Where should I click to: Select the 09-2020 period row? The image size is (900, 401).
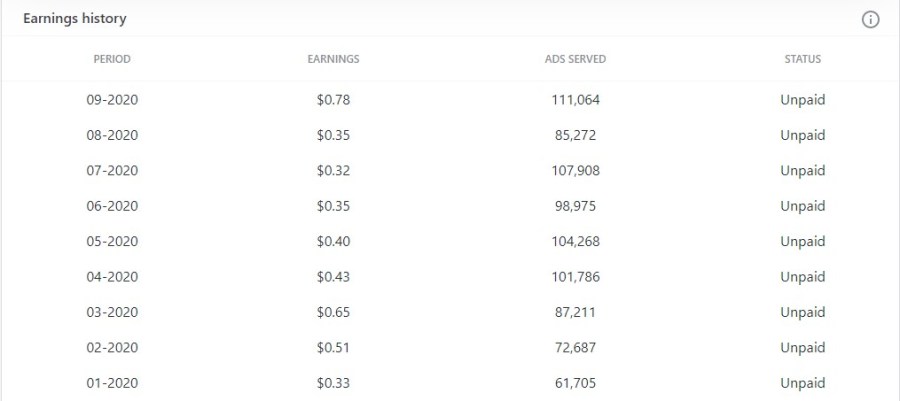pyautogui.click(x=112, y=100)
